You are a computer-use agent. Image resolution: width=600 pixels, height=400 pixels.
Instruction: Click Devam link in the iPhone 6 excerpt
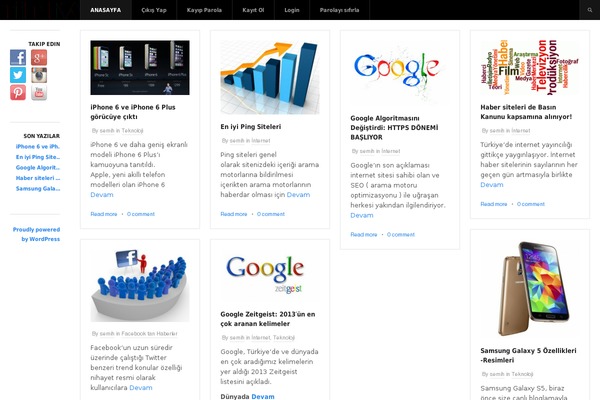coord(102,194)
